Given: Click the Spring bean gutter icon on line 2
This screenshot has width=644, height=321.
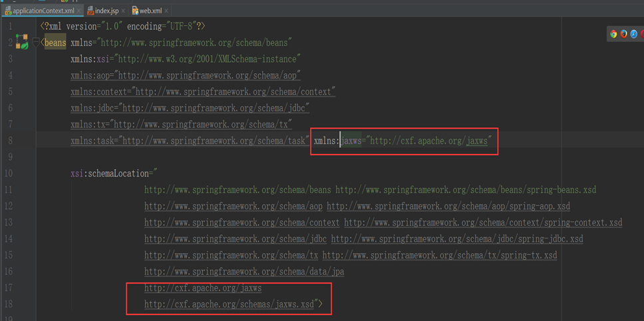Looking at the screenshot, I should tap(21, 42).
